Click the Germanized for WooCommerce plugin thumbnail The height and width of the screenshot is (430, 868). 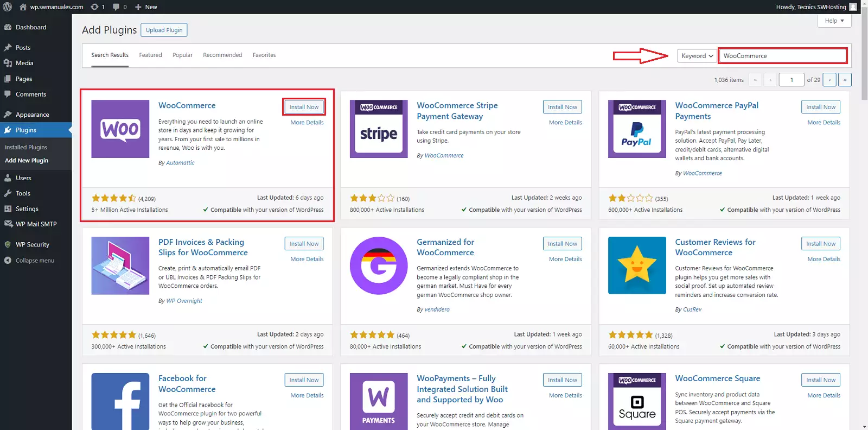pyautogui.click(x=379, y=265)
